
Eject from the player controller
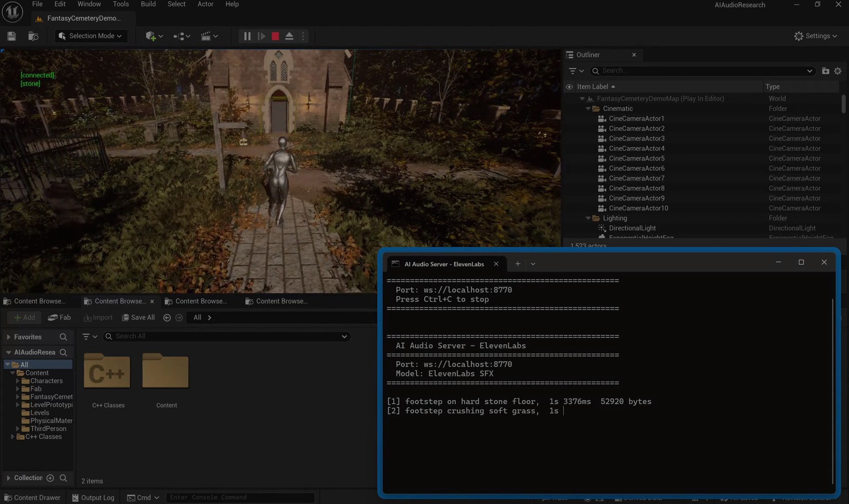tap(289, 36)
